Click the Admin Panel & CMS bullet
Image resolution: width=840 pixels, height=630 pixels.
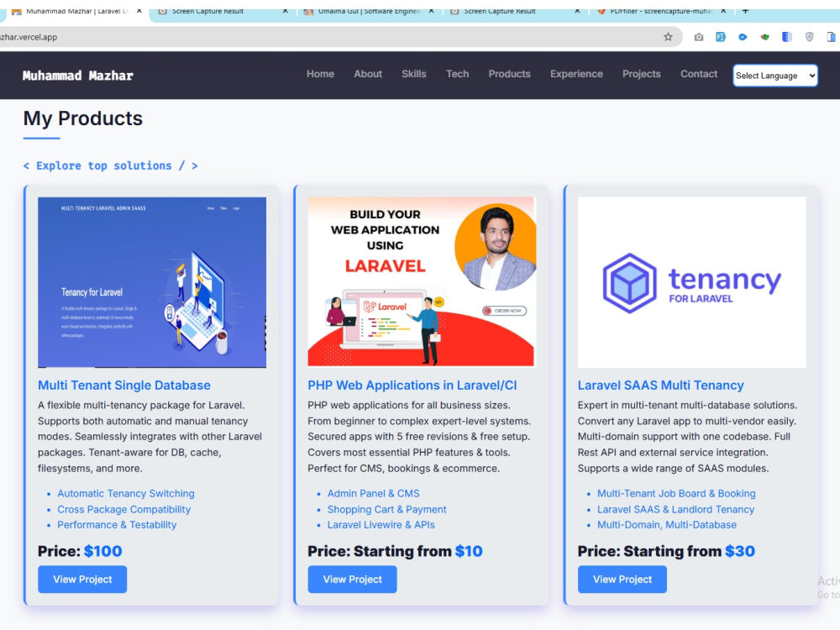[x=374, y=493]
